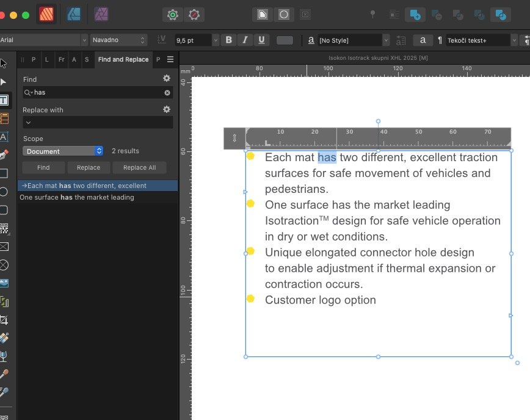The height and width of the screenshot is (420, 530).
Task: Select the Transparency wine glass tool
Action: tap(4, 356)
